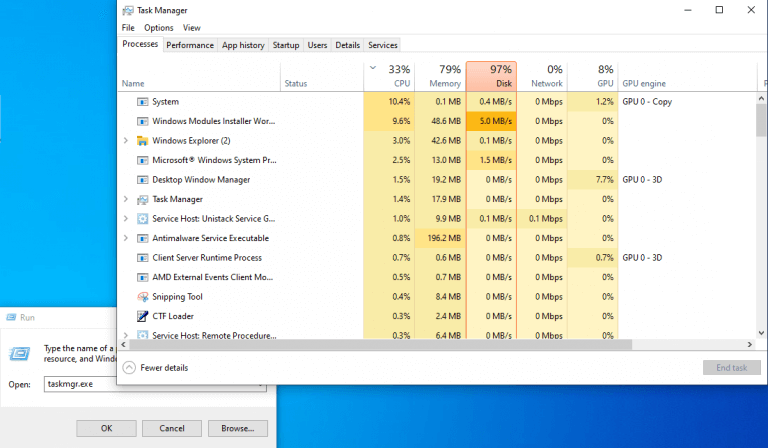The width and height of the screenshot is (768, 448).
Task: Click Cancel in the Run dialog
Action: pos(172,428)
